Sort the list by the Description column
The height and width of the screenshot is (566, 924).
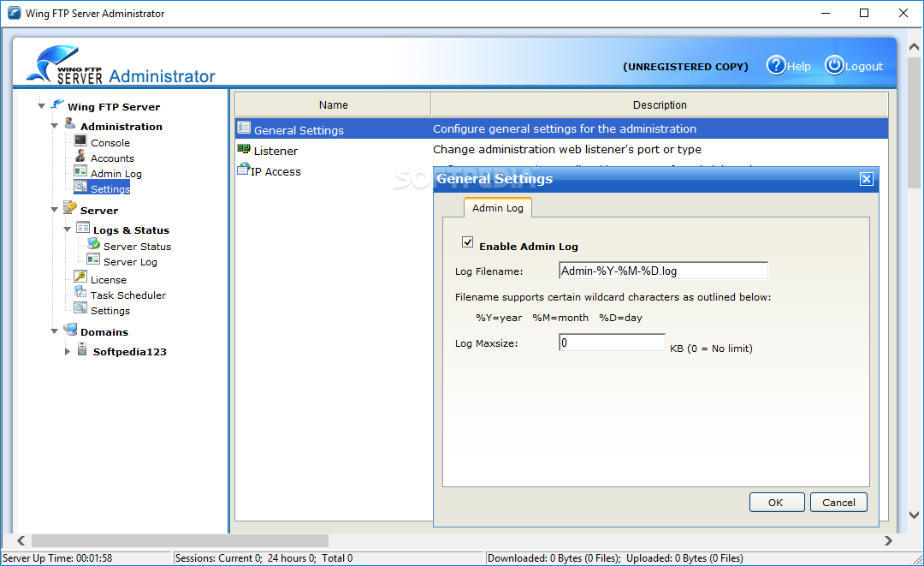660,105
